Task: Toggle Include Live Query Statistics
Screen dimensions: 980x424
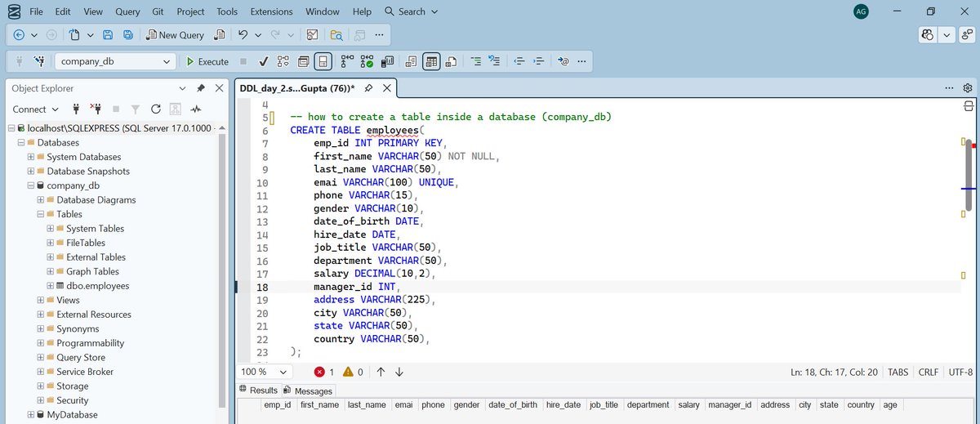Action: pos(366,61)
